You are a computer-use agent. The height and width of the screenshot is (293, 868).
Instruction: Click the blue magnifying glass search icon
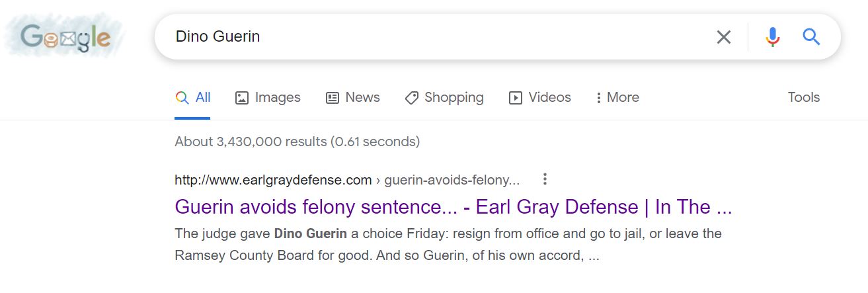click(811, 37)
